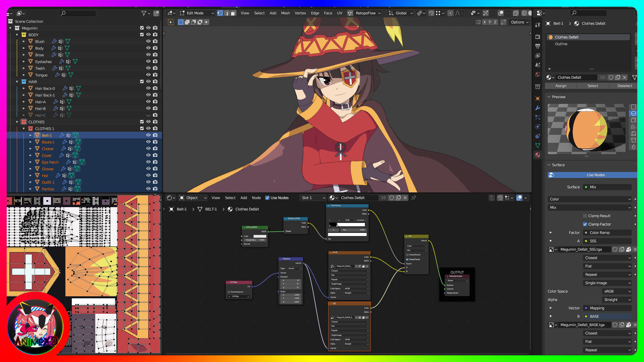
Task: Open Output properties tab
Action: pyautogui.click(x=538, y=46)
